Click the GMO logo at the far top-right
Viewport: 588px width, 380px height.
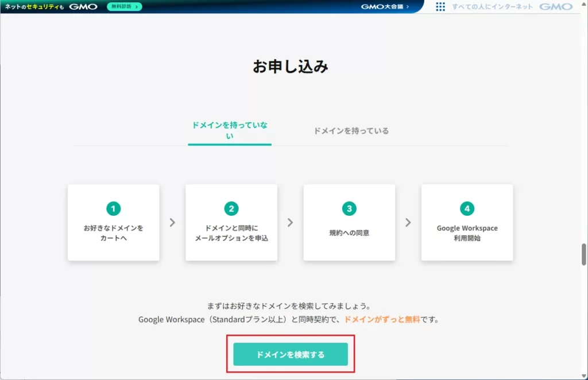(x=556, y=7)
